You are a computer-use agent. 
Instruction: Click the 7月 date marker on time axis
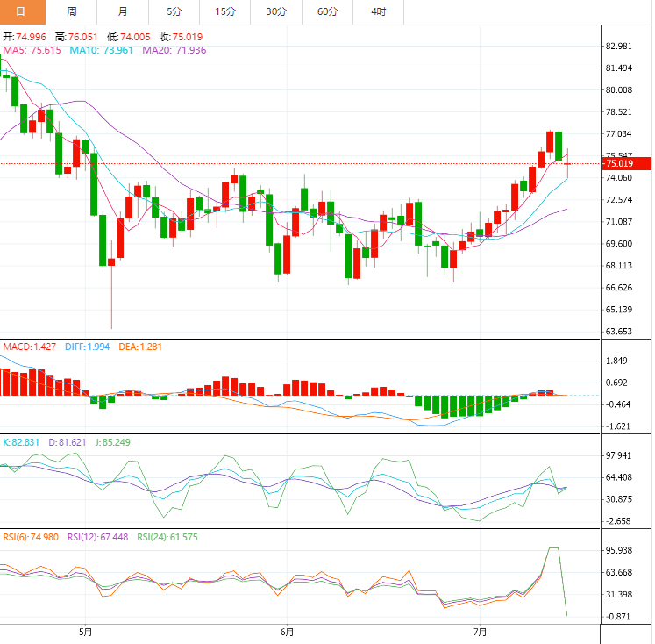(x=480, y=631)
